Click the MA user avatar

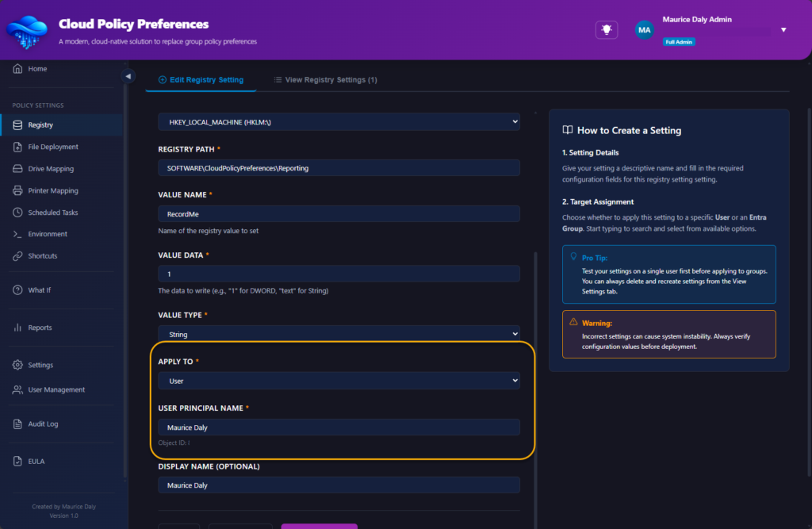point(644,30)
